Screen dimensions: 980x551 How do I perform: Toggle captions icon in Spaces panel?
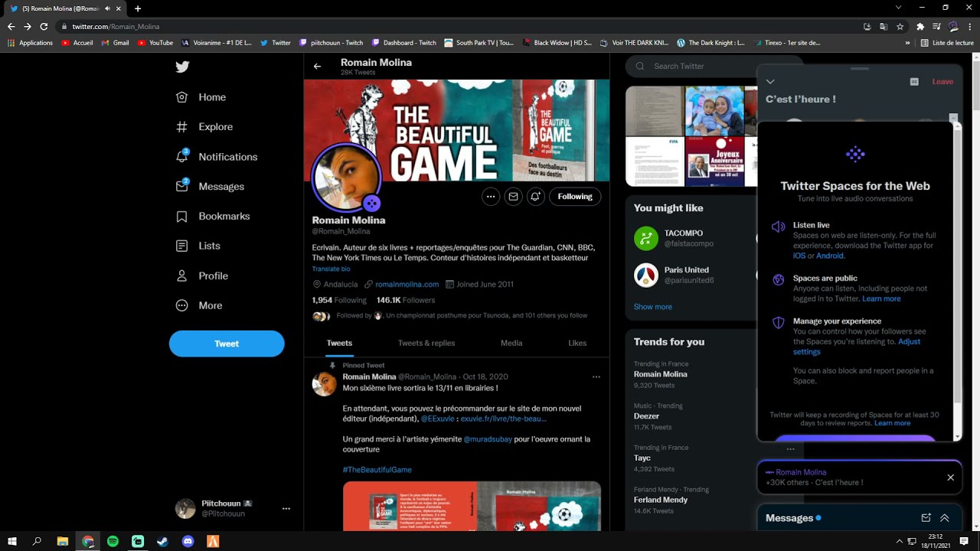pyautogui.click(x=914, y=82)
